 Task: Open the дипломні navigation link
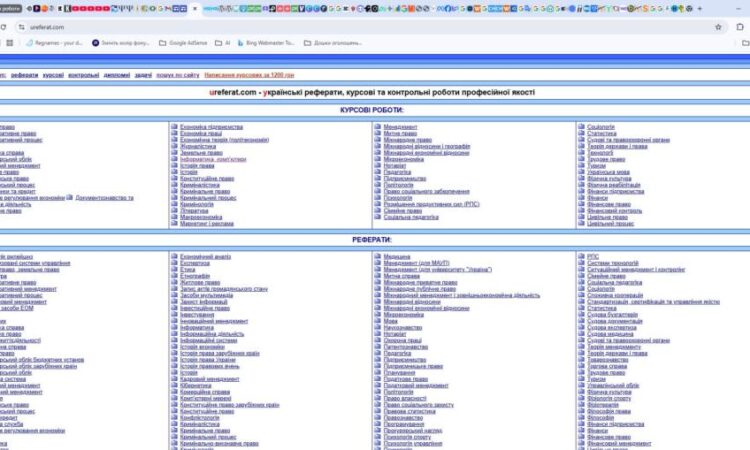(116, 75)
